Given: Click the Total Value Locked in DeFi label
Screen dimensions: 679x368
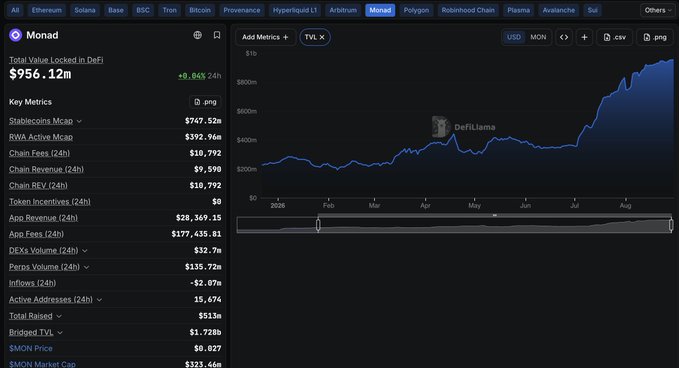Looking at the screenshot, I should click(x=56, y=60).
